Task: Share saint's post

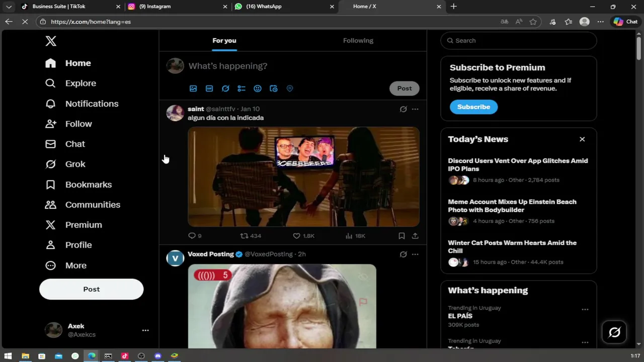Action: coord(415,236)
